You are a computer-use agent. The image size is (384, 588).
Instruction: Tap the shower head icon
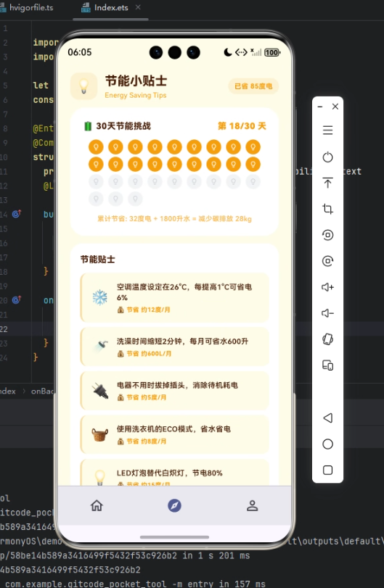(101, 346)
